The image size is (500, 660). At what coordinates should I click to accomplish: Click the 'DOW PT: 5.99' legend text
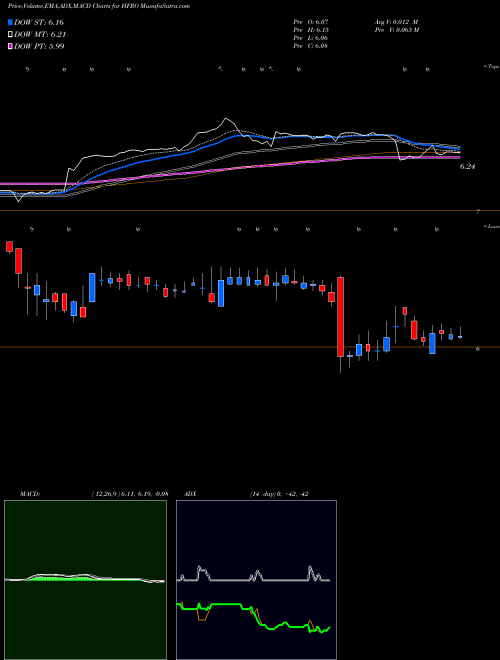pos(39,46)
